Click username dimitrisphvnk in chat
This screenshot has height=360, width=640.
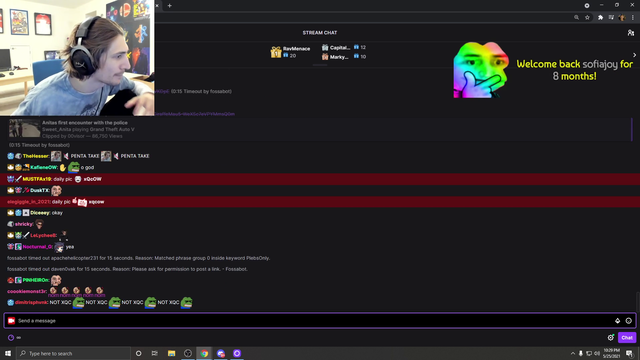[31, 303]
